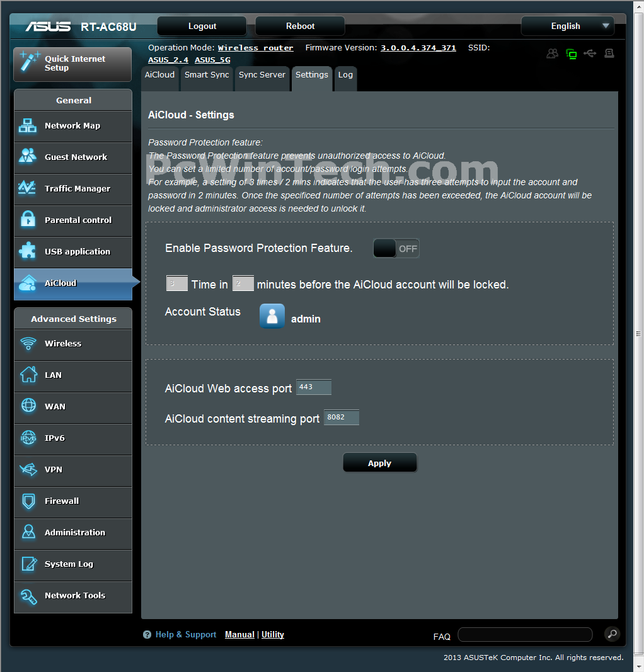Open the Wireless router operation mode link
The height and width of the screenshot is (672, 644).
pos(256,48)
